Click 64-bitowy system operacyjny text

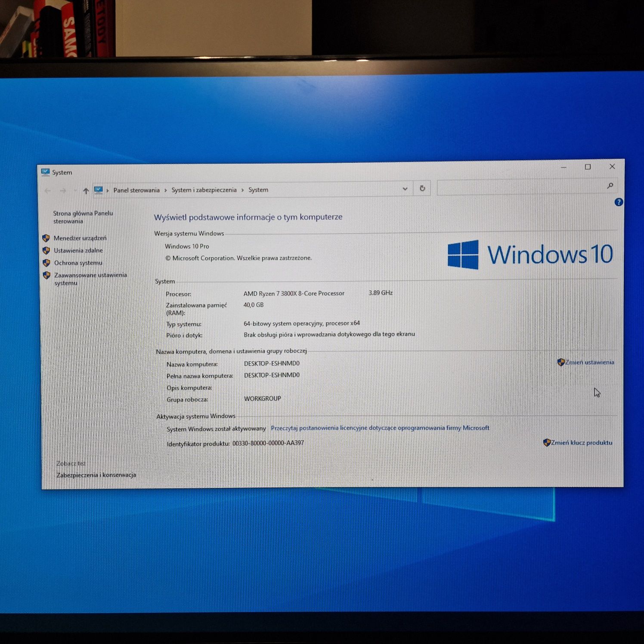pos(302,323)
